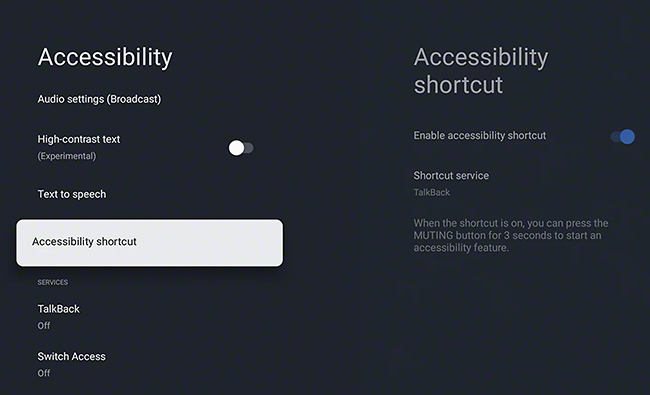Click the Off status under TalkBack

(44, 326)
